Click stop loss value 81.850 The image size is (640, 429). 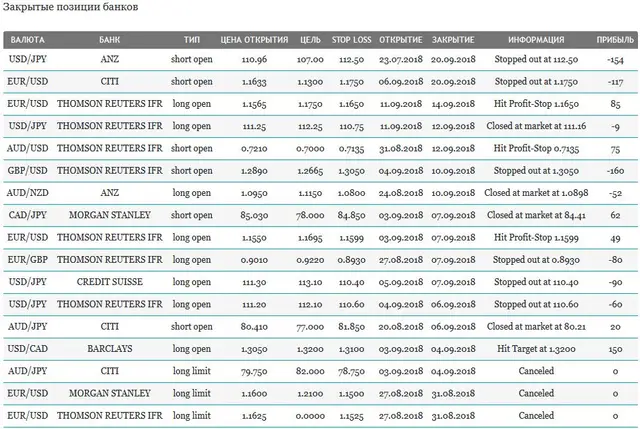tap(351, 327)
